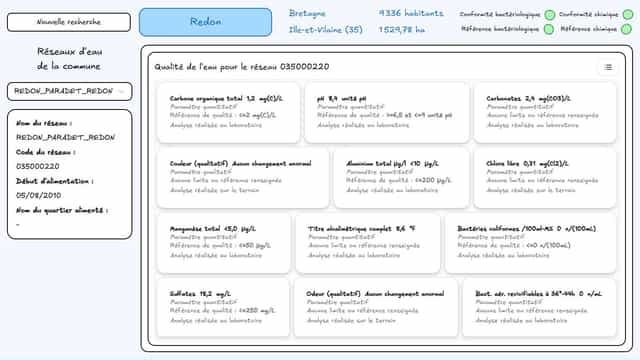Click the Conformité bactériologique green indicator
The height and width of the screenshot is (360, 640).
coord(550,15)
